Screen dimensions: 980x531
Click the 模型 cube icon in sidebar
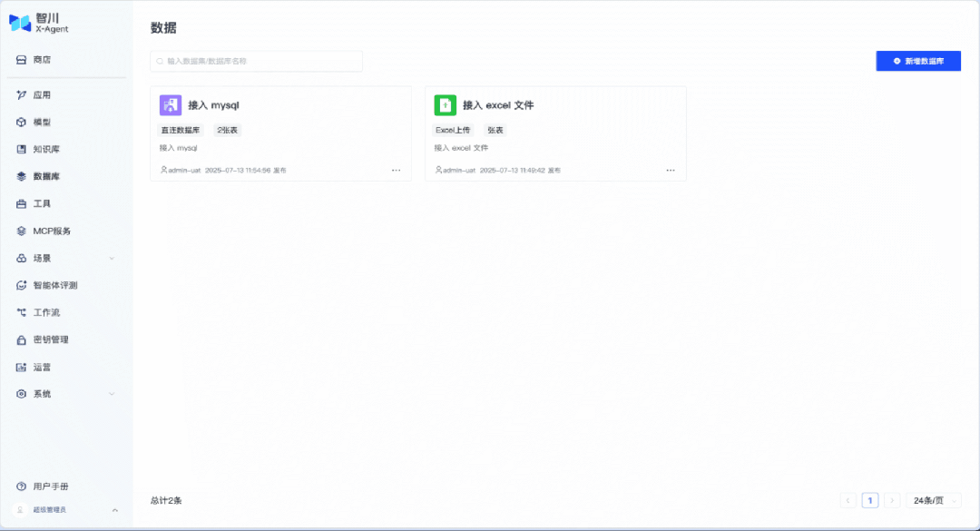click(x=22, y=123)
